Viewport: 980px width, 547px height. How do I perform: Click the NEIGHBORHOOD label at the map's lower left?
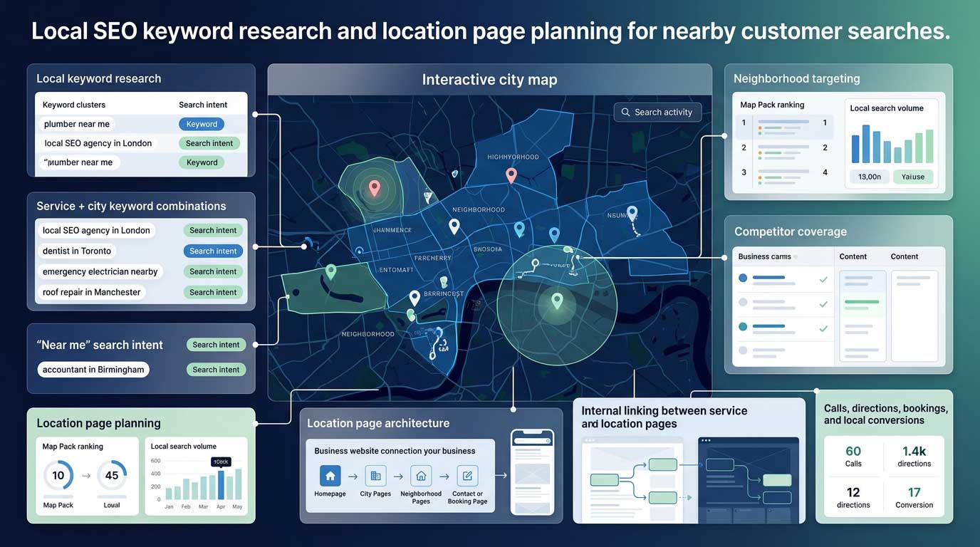coord(367,334)
